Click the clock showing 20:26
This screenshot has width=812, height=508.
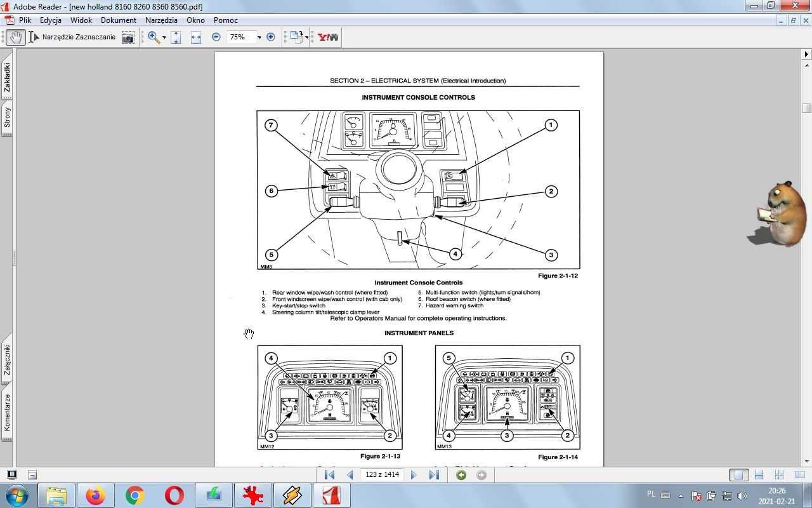pos(777,490)
